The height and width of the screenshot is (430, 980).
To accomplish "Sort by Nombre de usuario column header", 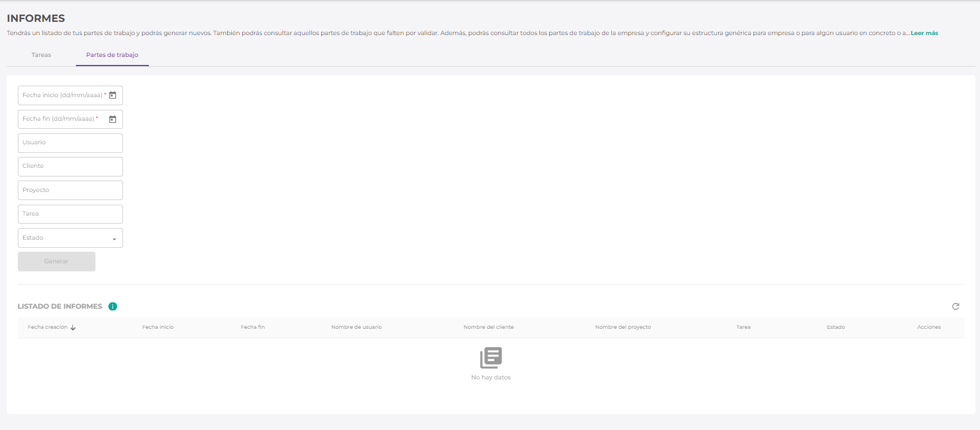I will (x=356, y=327).
